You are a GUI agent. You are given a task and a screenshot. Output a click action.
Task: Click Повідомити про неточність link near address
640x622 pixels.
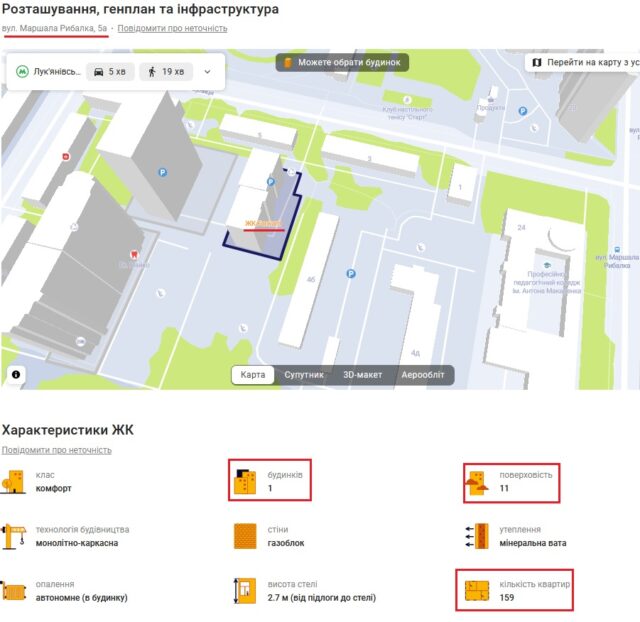click(172, 28)
